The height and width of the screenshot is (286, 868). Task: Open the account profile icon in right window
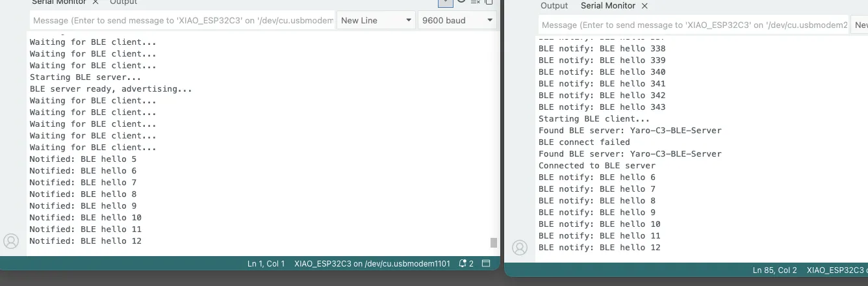point(520,248)
